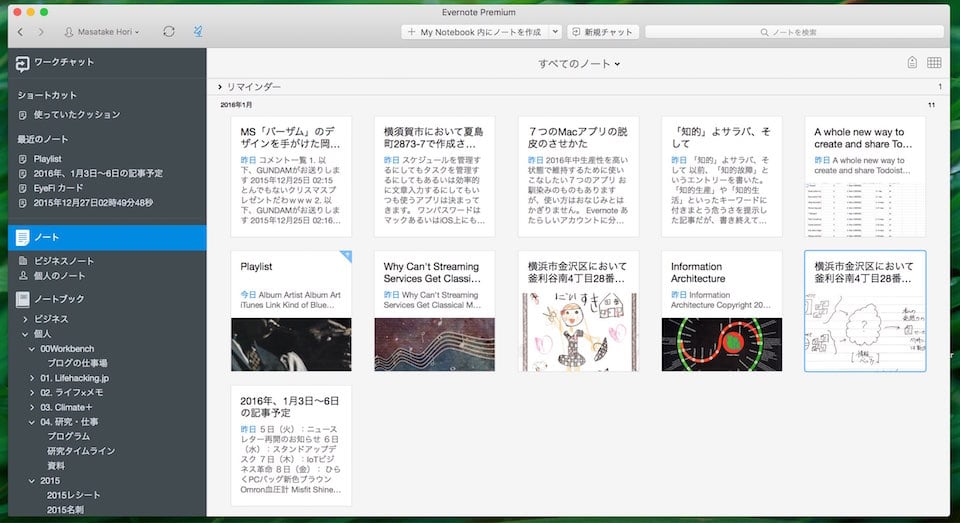The height and width of the screenshot is (523, 960).
Task: Open A whole new way to create note
Action: (x=865, y=176)
